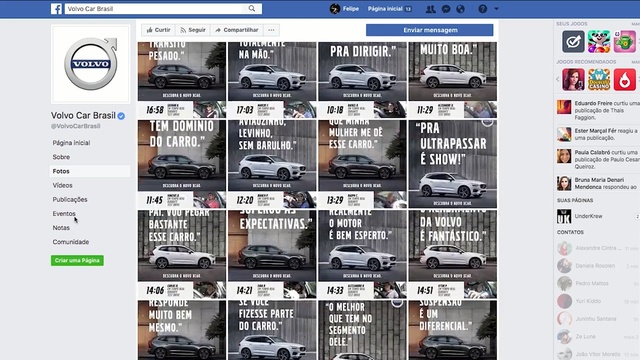Screen dimensions: 640x360
Task: Open chat with Juninhu Santana
Action: (x=598, y=319)
